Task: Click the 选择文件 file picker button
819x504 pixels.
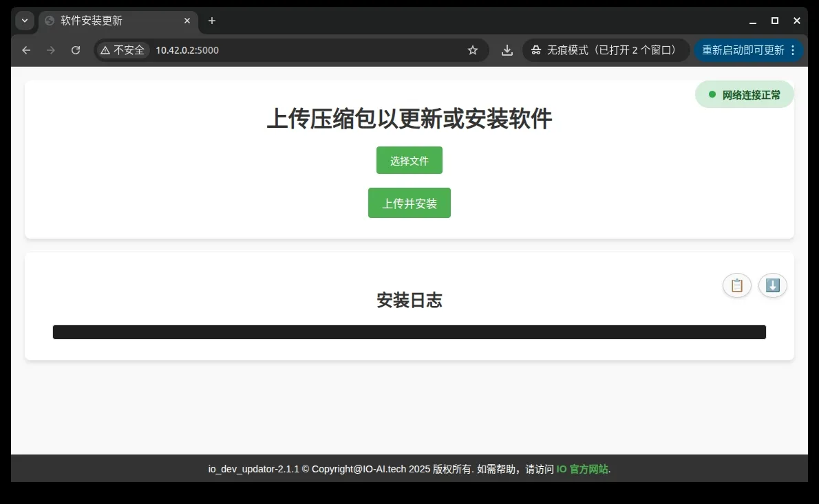Action: (409, 160)
